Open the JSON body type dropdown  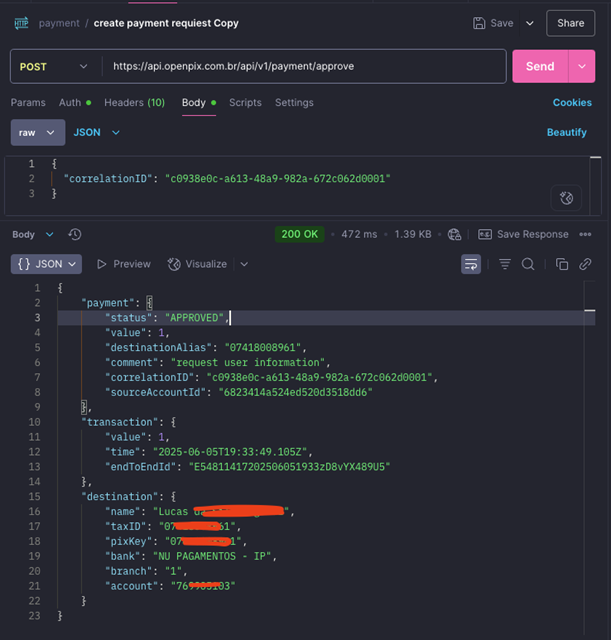pyautogui.click(x=97, y=132)
